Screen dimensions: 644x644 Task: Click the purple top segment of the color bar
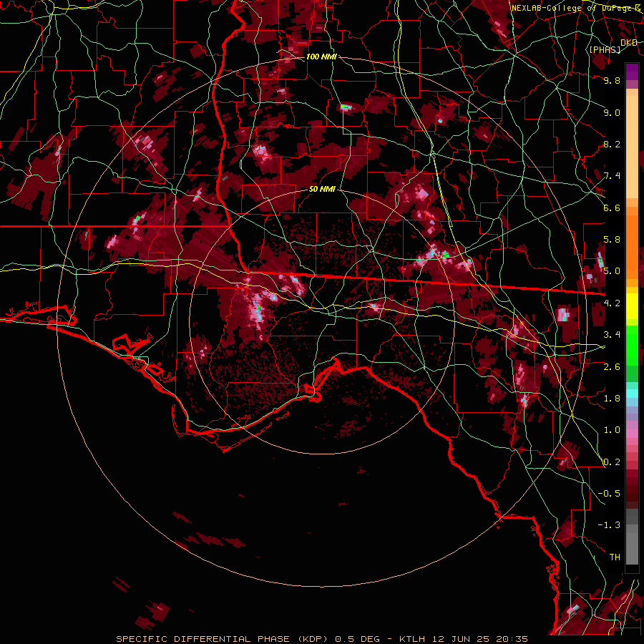[632, 72]
